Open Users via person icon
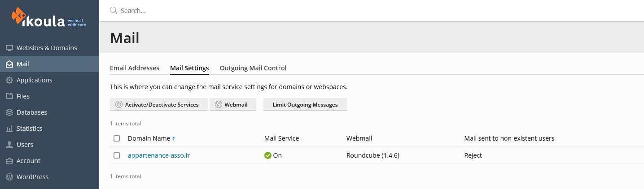 9,145
